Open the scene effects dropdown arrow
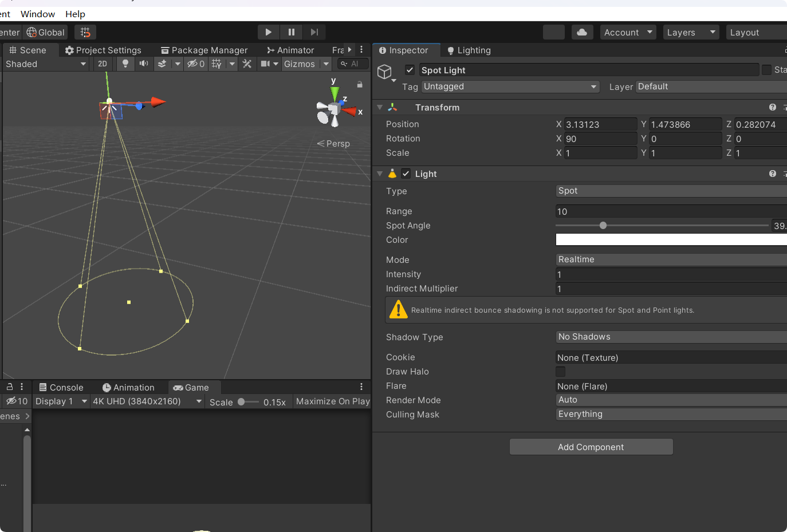Viewport: 787px width, 532px height. tap(178, 64)
